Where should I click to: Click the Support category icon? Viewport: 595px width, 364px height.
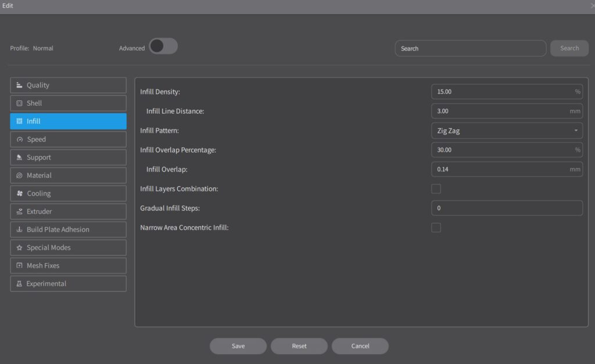click(19, 157)
